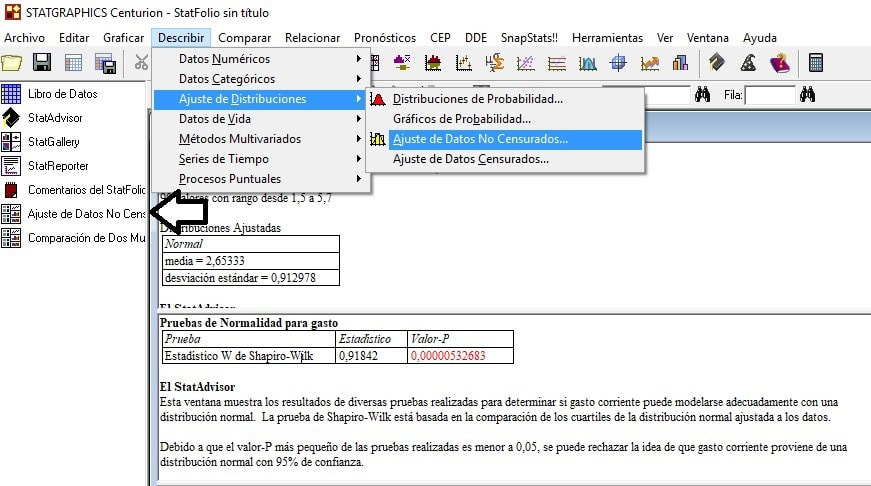Expand Series de Tiempo submenu
The image size is (871, 486).
click(x=261, y=159)
